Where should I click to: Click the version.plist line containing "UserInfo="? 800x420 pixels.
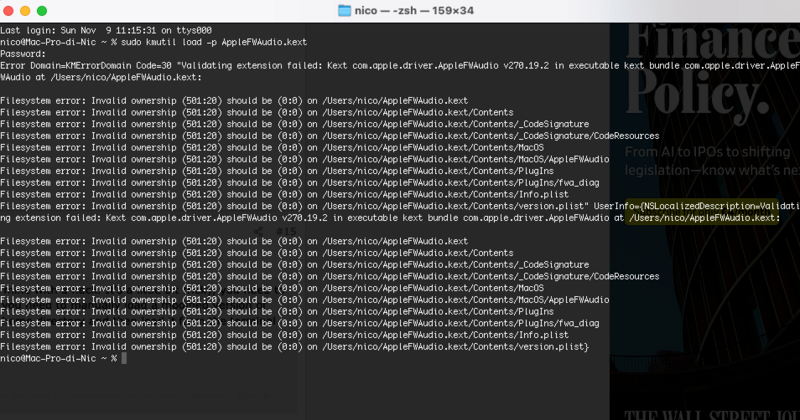click(400, 206)
